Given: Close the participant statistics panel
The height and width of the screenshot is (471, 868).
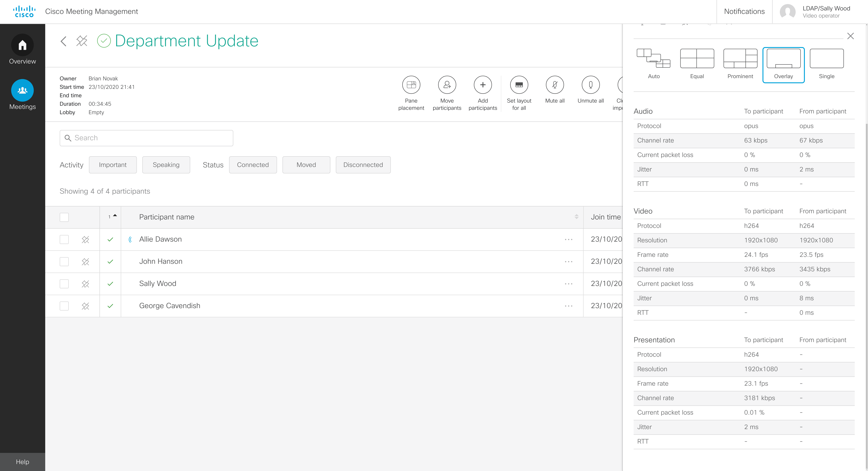Looking at the screenshot, I should [x=851, y=36].
